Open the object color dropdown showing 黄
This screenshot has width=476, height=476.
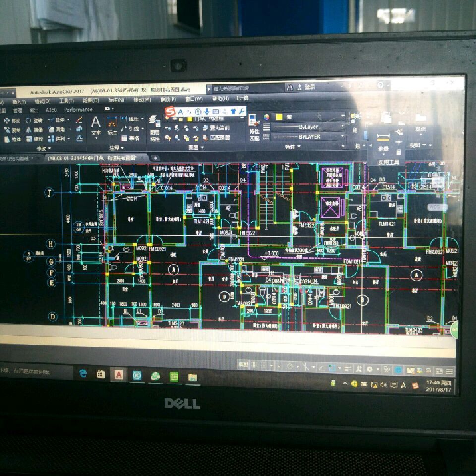click(308, 117)
